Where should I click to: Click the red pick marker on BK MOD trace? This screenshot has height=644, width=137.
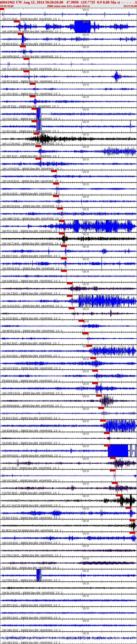click(132, 520)
